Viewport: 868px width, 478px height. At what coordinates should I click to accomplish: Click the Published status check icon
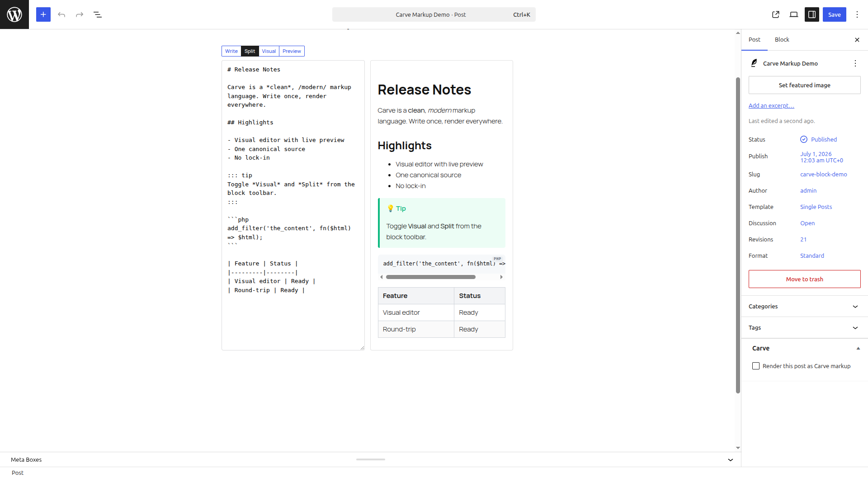pos(804,139)
